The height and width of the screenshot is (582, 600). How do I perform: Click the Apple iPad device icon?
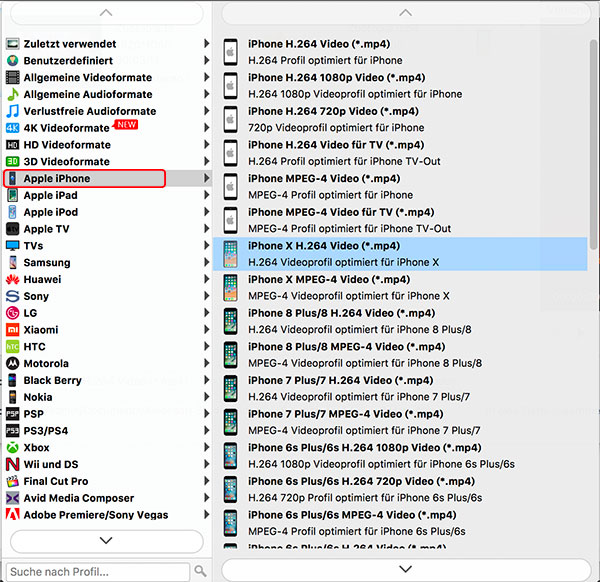click(13, 195)
